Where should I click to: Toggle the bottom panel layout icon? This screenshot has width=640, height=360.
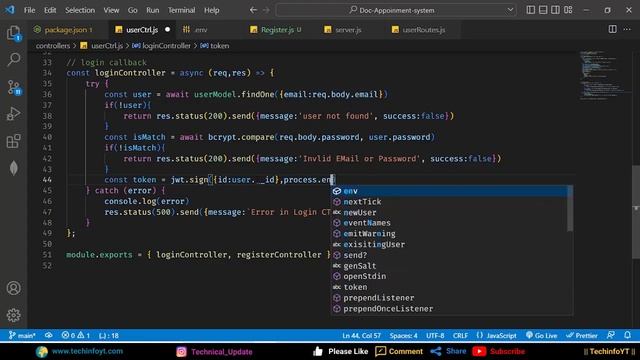point(543,10)
